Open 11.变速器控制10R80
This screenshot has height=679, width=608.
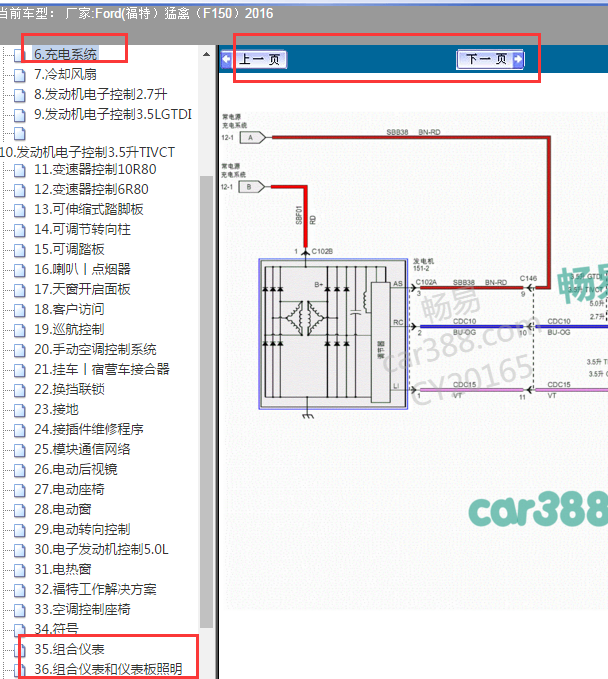point(95,169)
